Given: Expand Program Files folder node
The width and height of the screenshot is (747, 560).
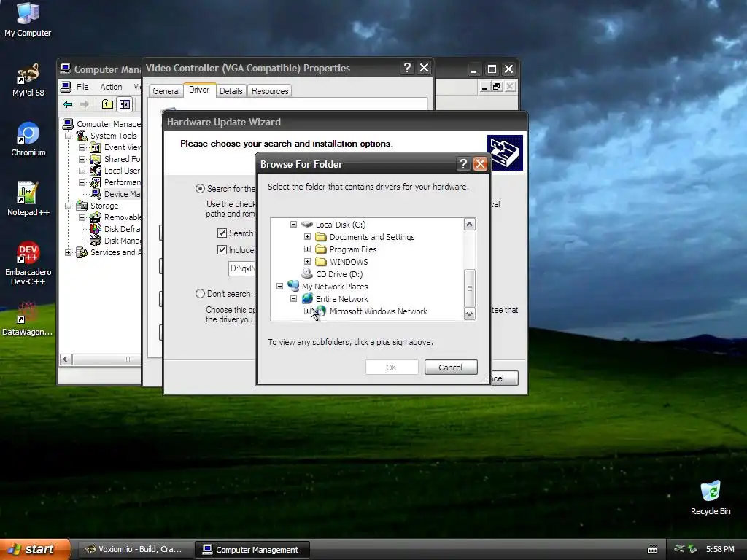Looking at the screenshot, I should coord(307,249).
